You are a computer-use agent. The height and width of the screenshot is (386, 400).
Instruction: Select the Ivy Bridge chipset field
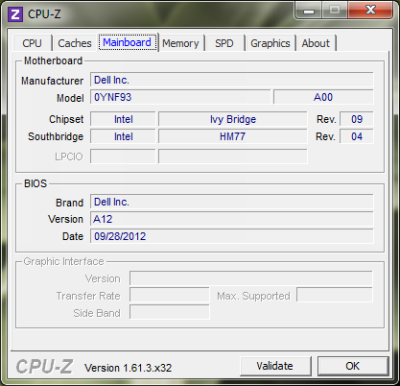(233, 119)
